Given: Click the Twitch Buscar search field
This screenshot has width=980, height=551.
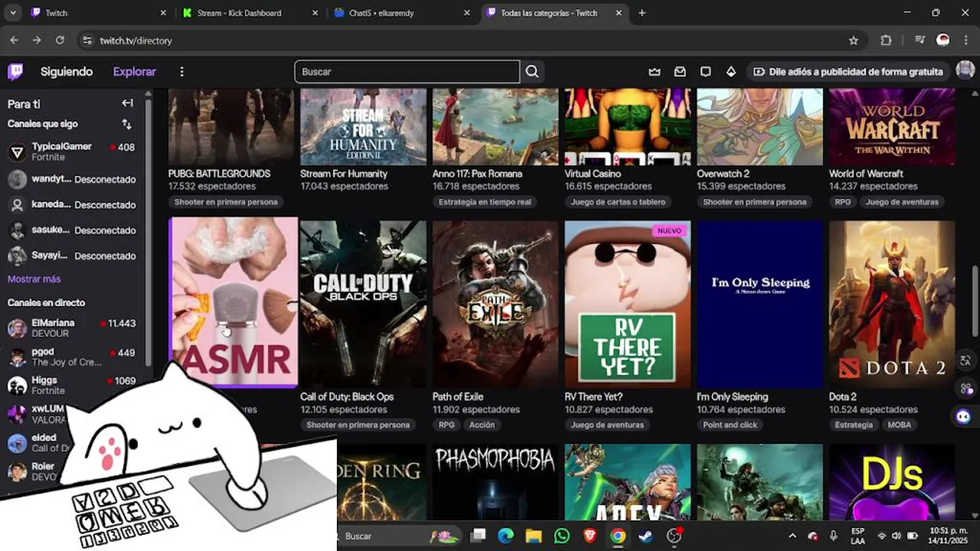Looking at the screenshot, I should pyautogui.click(x=407, y=72).
